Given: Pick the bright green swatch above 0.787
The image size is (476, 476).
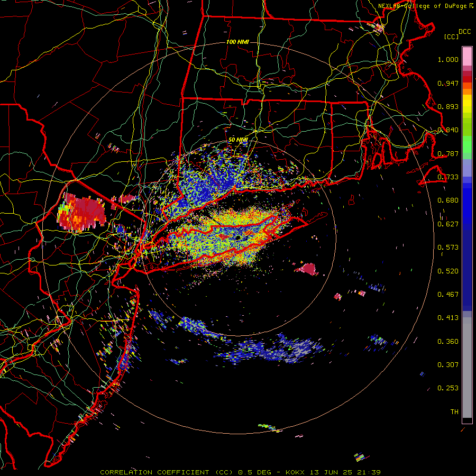Looking at the screenshot, I should (467, 144).
